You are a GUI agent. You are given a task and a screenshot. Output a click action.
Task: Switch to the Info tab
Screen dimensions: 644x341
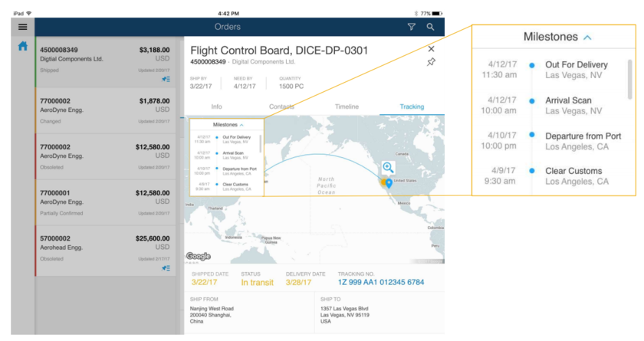pyautogui.click(x=216, y=107)
